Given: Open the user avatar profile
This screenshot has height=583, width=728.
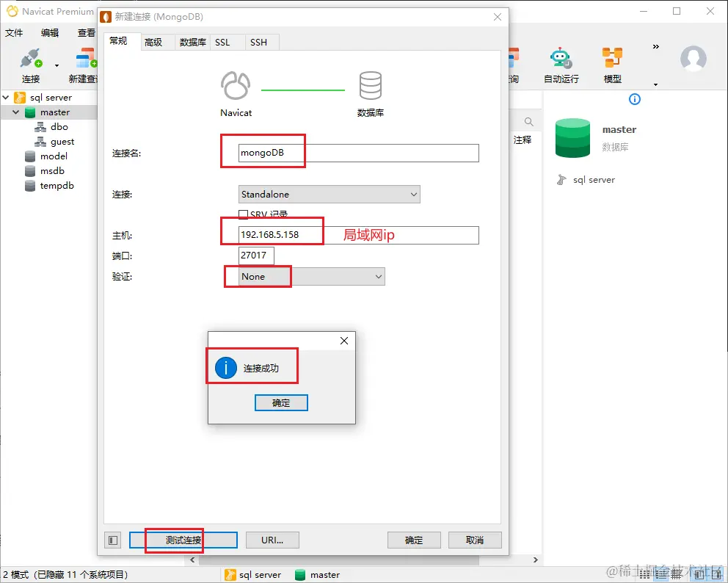Looking at the screenshot, I should click(694, 59).
